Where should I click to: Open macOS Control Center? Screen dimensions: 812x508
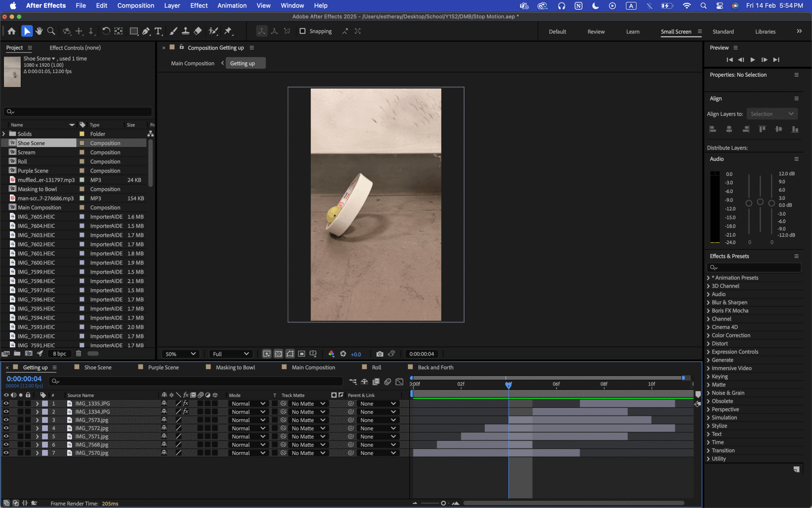720,6
